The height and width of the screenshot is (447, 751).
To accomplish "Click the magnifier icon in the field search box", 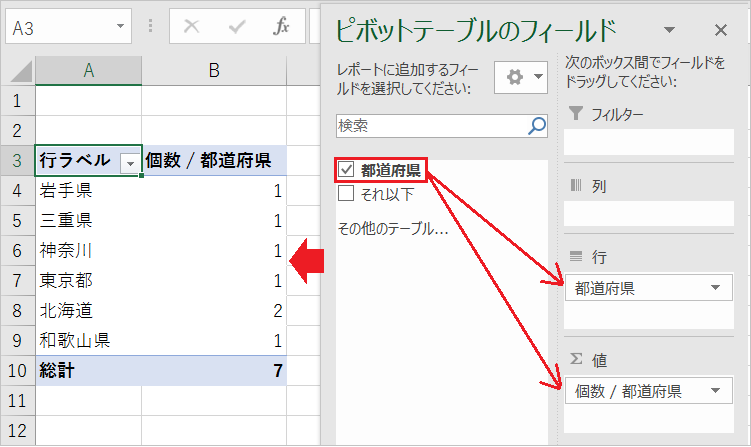I will coord(537,126).
